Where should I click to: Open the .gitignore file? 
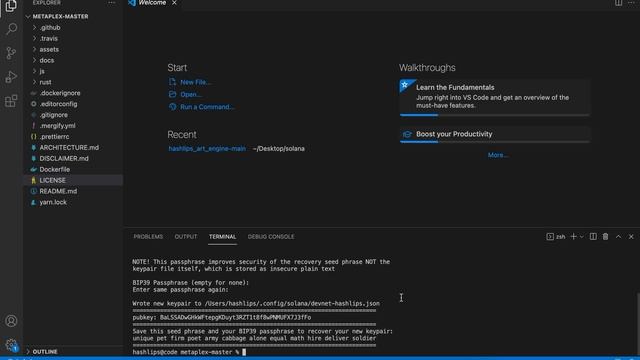click(53, 115)
